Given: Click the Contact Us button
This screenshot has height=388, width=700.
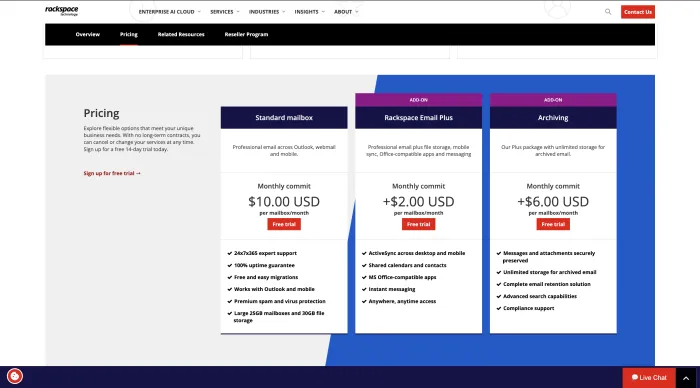Looking at the screenshot, I should click(638, 12).
